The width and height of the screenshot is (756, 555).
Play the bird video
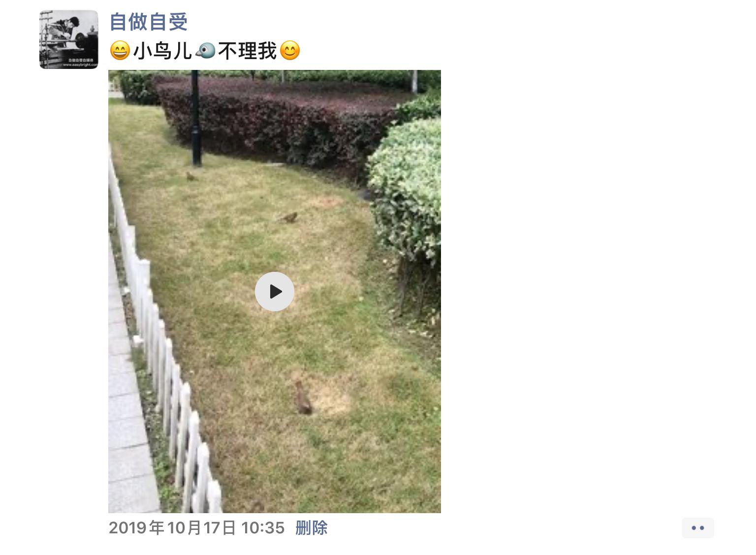coord(274,292)
